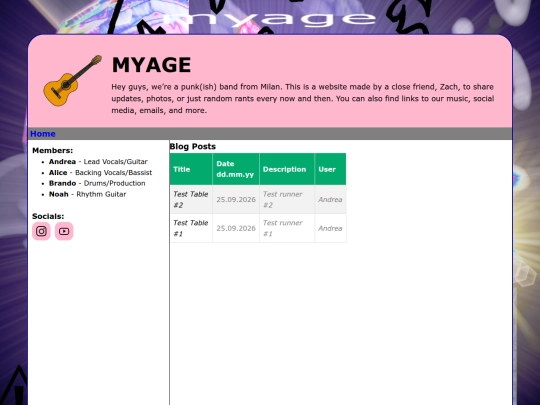Click Andrea user cell in Test Table #1 row
Viewport: 540px width, 405px height.
(x=330, y=228)
